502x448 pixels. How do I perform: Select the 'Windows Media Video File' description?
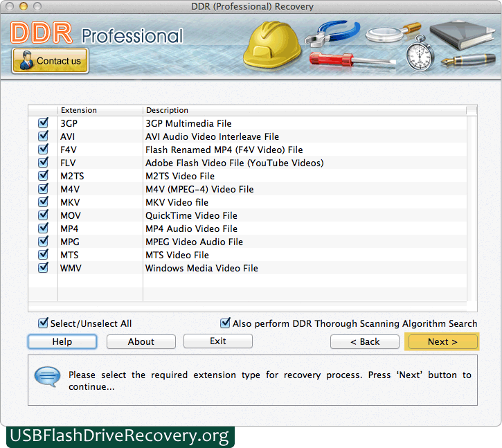click(201, 268)
